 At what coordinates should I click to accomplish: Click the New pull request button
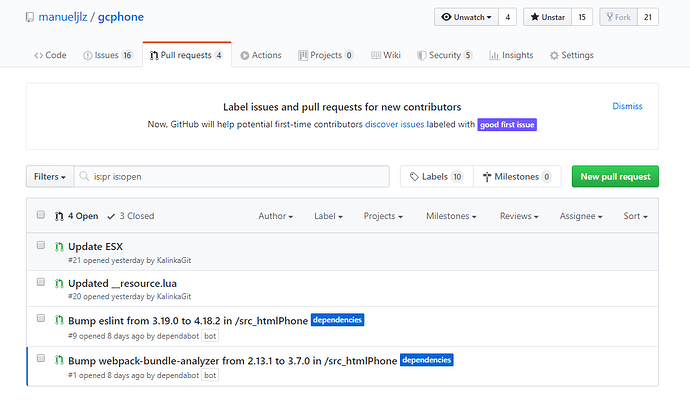(x=615, y=176)
